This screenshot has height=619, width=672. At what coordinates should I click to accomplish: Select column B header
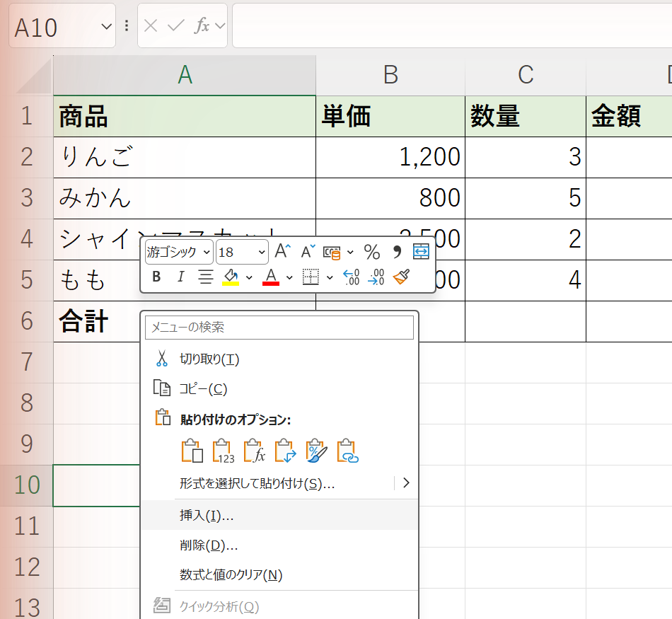point(390,75)
